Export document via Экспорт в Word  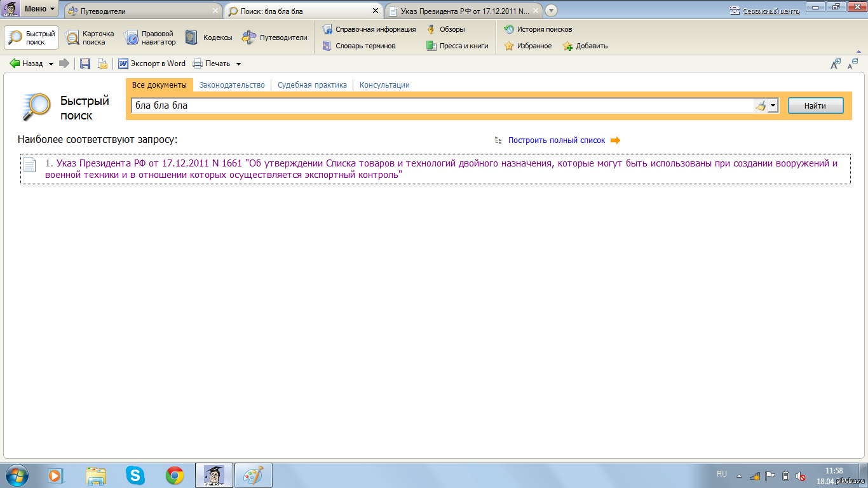coord(152,64)
